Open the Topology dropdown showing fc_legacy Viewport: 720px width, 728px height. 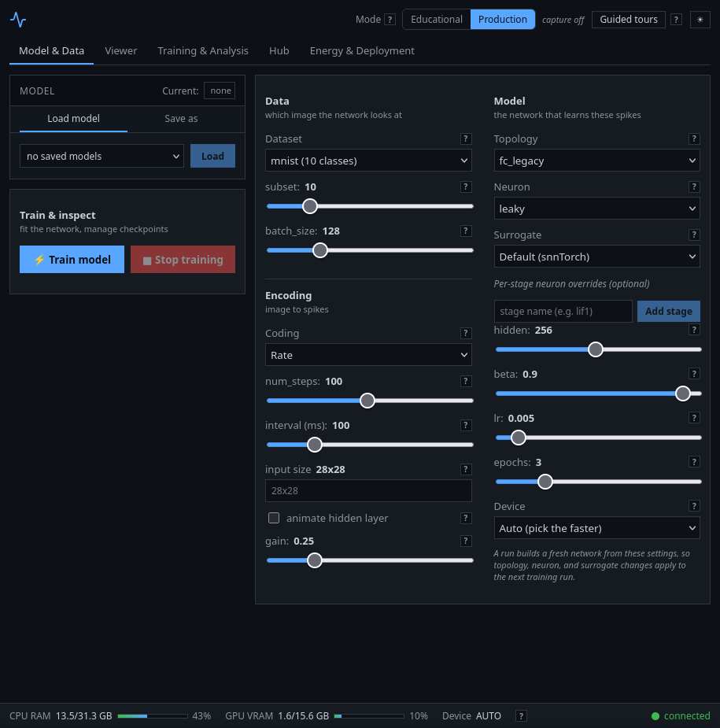coord(597,161)
